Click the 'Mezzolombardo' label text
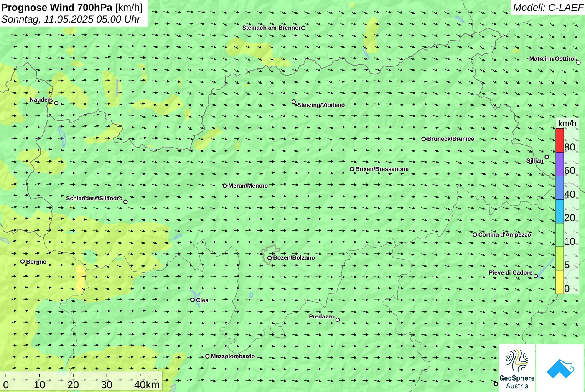 [x=233, y=356]
